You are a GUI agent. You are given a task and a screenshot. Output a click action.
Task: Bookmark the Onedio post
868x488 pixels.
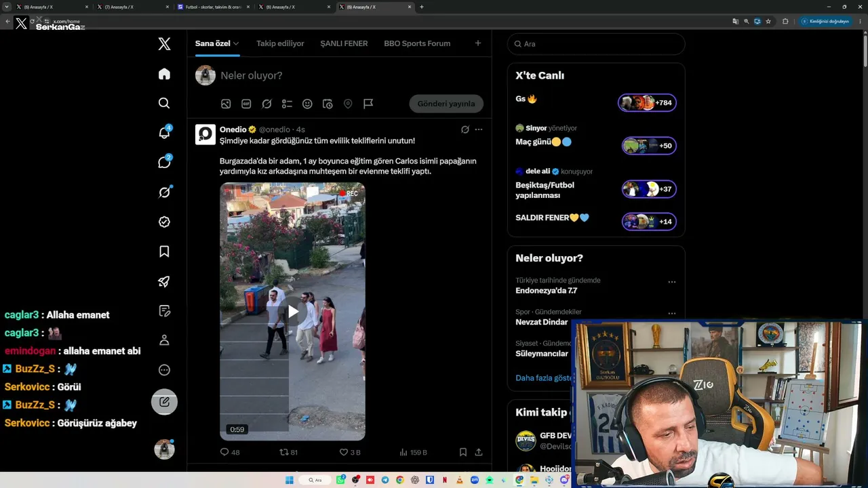[463, 452]
